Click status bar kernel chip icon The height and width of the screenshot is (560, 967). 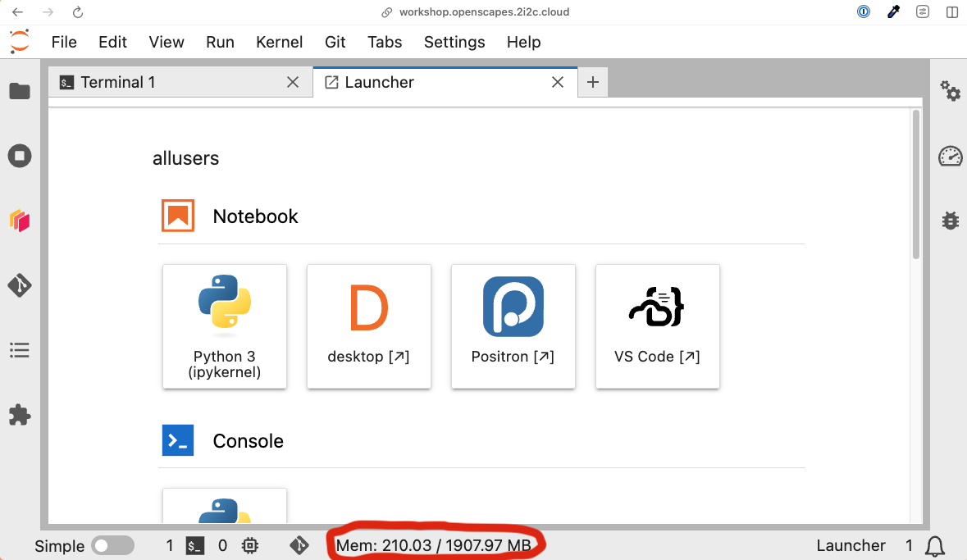[250, 546]
